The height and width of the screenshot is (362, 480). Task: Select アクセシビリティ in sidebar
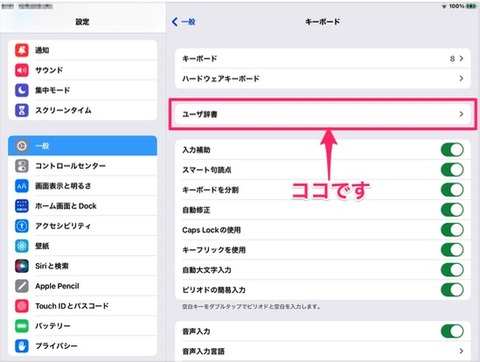click(x=82, y=226)
